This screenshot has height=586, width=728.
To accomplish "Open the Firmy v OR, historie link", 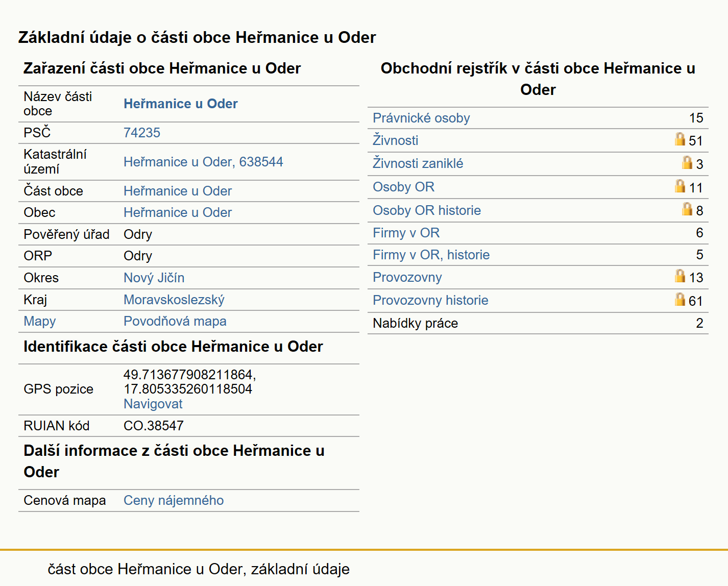I will point(431,255).
